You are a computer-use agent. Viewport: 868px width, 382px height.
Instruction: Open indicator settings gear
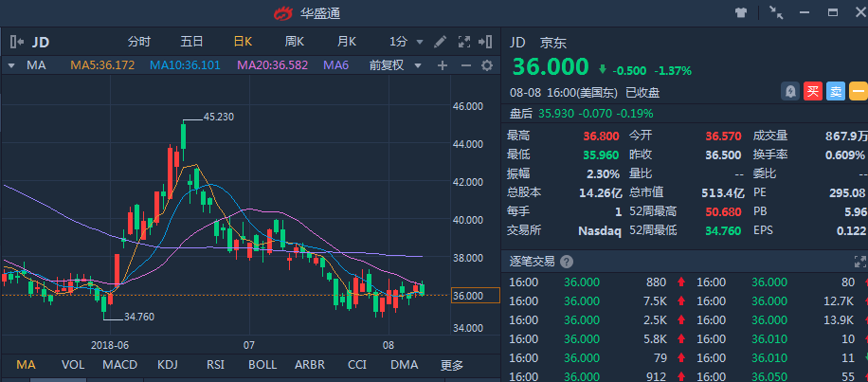click(x=487, y=66)
